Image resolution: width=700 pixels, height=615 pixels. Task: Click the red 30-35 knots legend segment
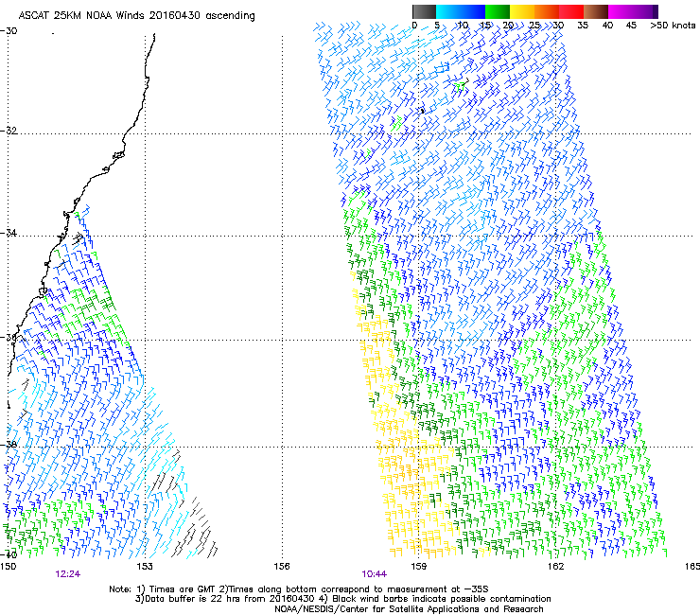(x=571, y=11)
